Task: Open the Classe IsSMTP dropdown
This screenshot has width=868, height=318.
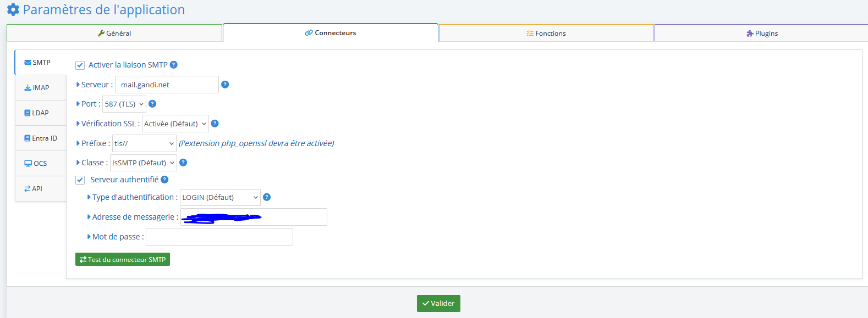Action: point(143,163)
